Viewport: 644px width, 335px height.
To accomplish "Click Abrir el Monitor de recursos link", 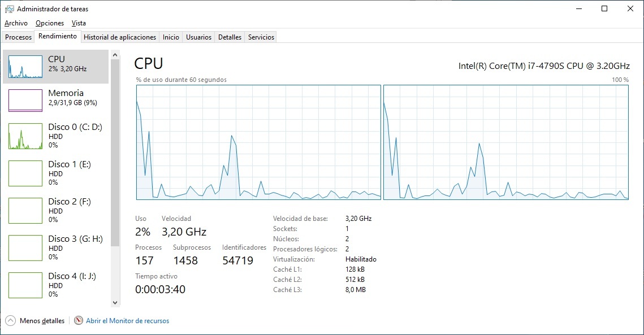I will (127, 321).
